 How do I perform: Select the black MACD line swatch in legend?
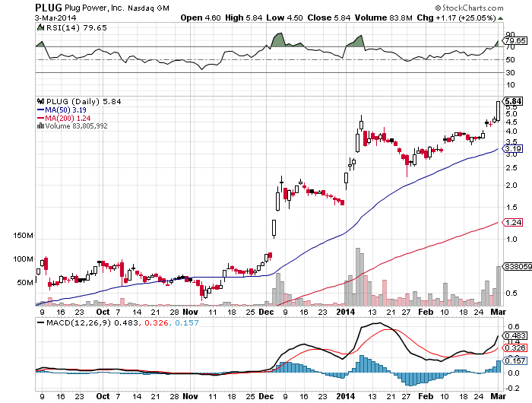[41, 322]
